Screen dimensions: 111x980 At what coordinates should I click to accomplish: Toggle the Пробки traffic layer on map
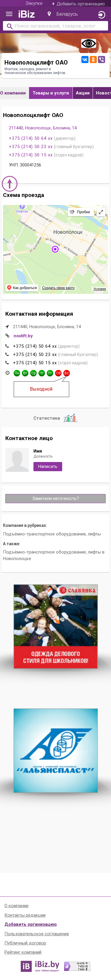[80, 212]
